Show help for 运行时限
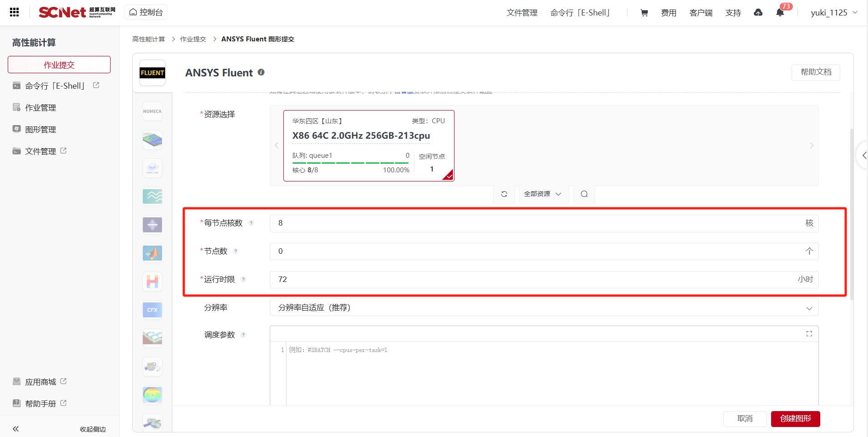The width and height of the screenshot is (868, 437). point(243,279)
